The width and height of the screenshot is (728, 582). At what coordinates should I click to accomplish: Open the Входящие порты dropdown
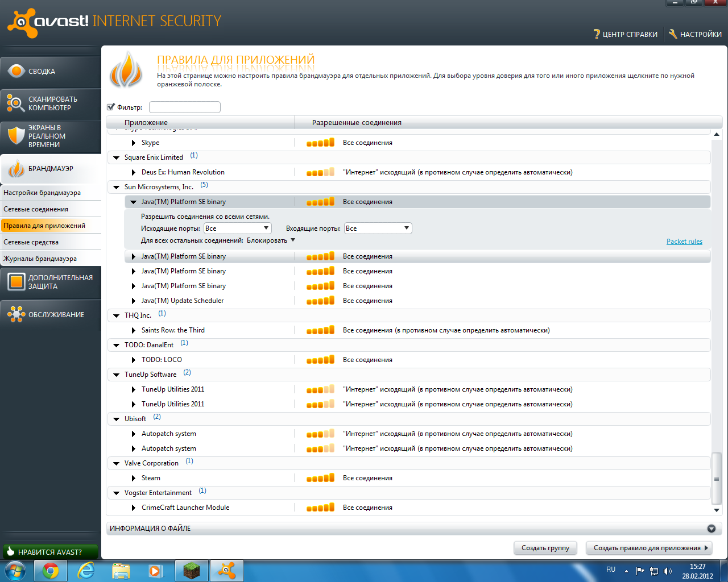(x=378, y=228)
